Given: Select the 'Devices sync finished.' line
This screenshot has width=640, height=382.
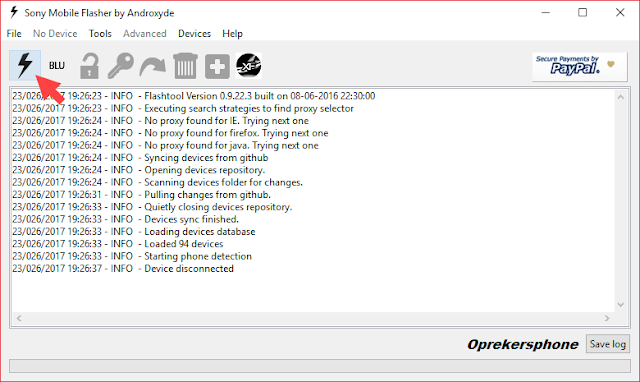Looking at the screenshot, I should point(125,219).
